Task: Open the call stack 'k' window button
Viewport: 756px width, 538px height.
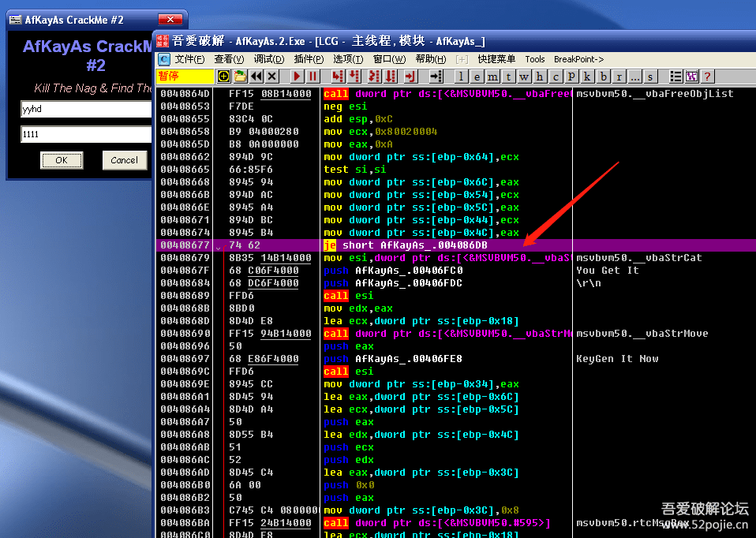Action: (587, 77)
